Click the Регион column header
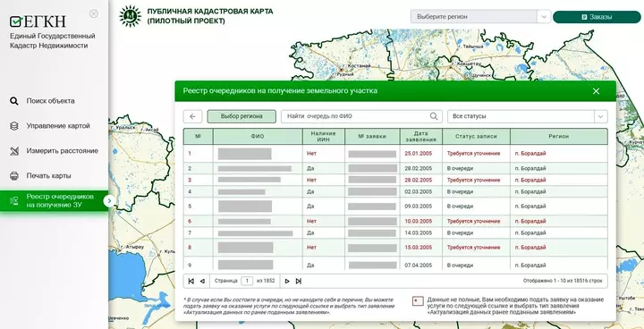The height and width of the screenshot is (329, 644). (x=559, y=137)
